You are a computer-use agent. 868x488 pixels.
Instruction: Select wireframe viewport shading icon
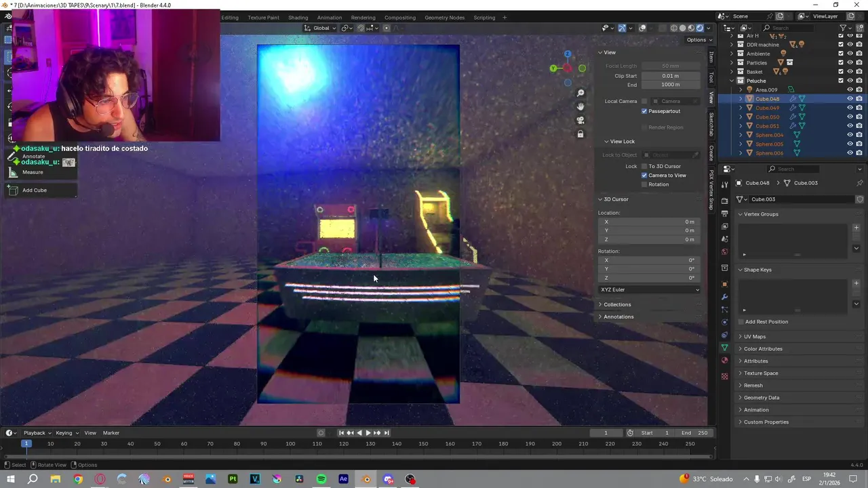(x=673, y=28)
